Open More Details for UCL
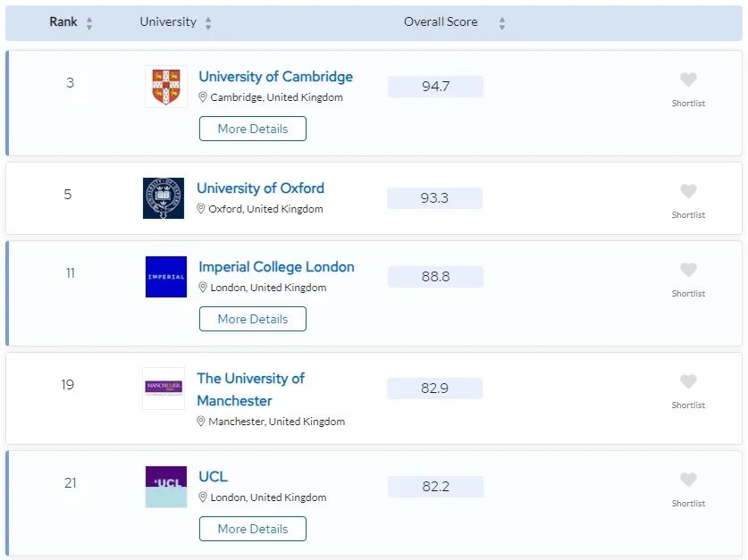The width and height of the screenshot is (748, 560). point(253,529)
